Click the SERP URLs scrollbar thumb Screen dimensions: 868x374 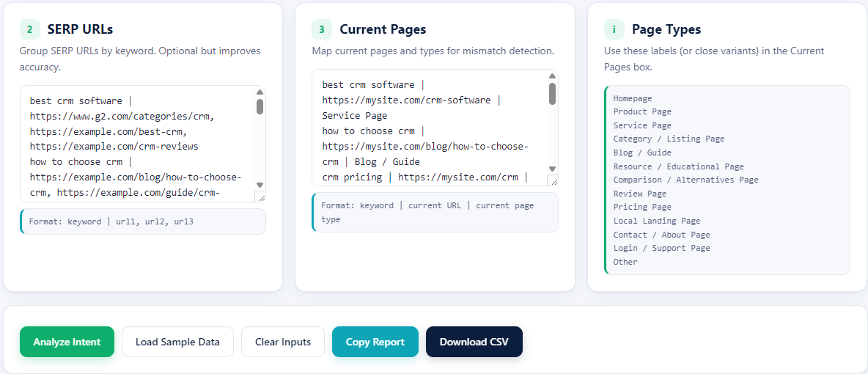(x=260, y=106)
